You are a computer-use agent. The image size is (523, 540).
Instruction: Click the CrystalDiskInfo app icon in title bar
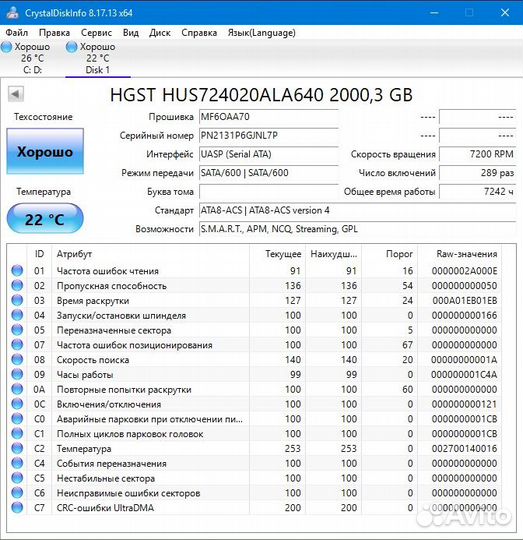12,13
